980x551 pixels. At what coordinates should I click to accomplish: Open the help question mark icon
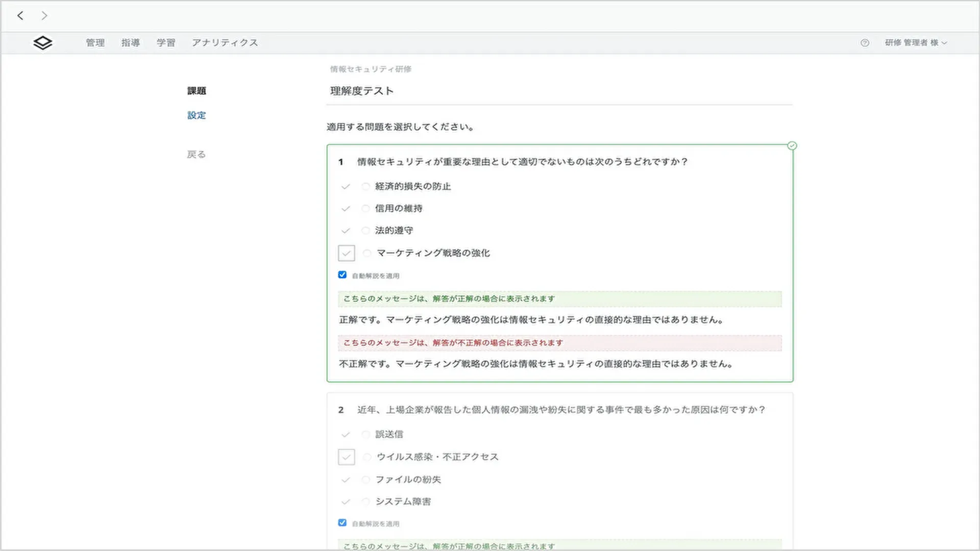tap(865, 43)
